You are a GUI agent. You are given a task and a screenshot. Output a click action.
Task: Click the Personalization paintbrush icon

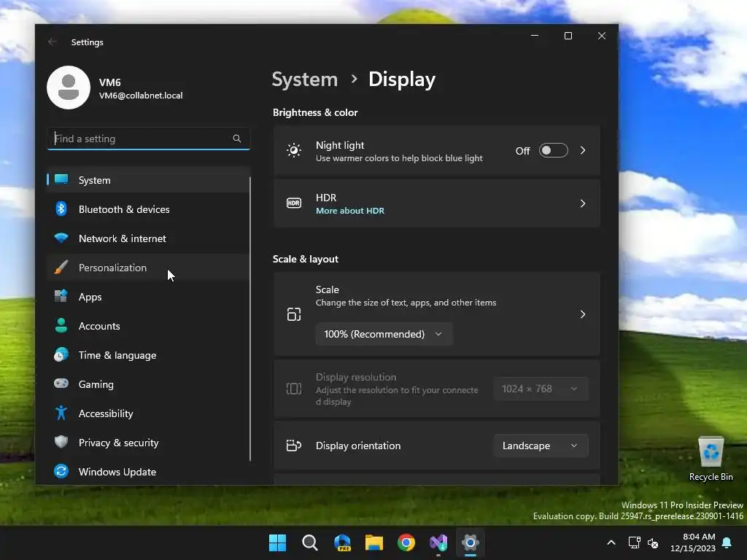click(x=61, y=267)
